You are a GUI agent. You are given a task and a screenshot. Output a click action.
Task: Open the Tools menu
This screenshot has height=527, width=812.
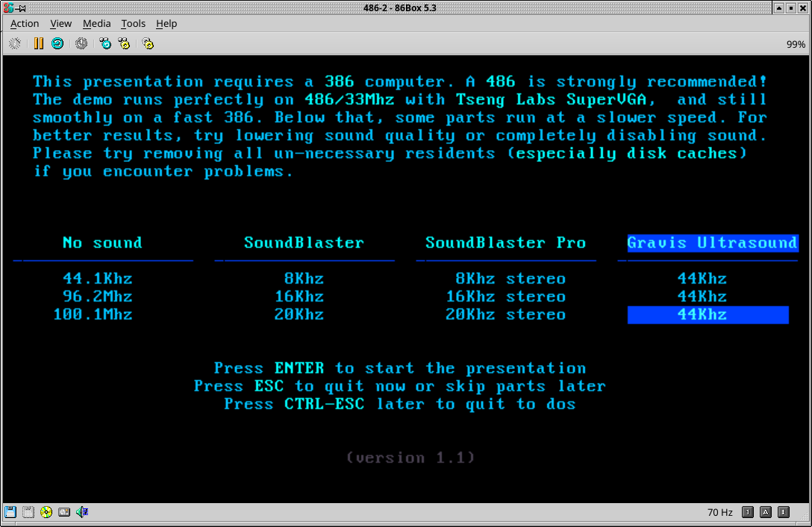(x=133, y=23)
